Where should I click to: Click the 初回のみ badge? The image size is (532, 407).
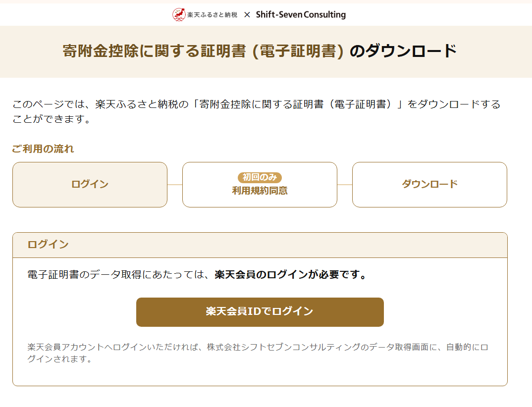[x=260, y=177]
